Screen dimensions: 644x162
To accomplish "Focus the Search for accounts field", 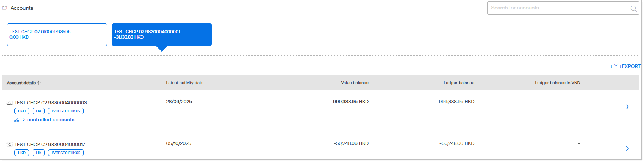I will (x=557, y=8).
